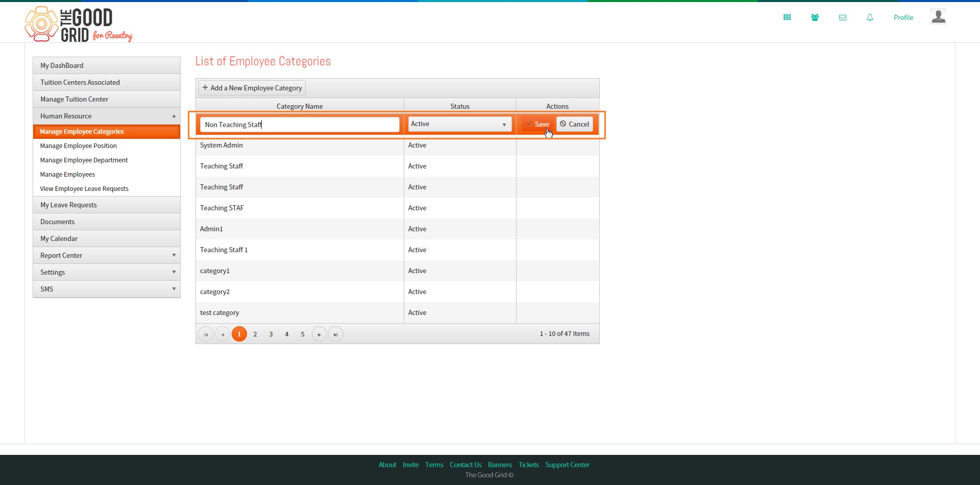Image resolution: width=980 pixels, height=485 pixels.
Task: Open the Profile link
Action: coord(903,17)
